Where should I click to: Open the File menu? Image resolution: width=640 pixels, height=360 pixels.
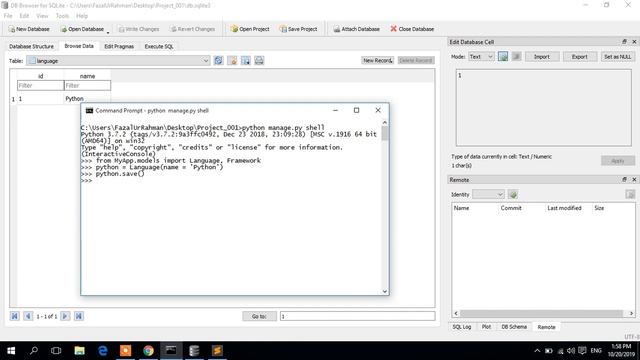[x=8, y=16]
